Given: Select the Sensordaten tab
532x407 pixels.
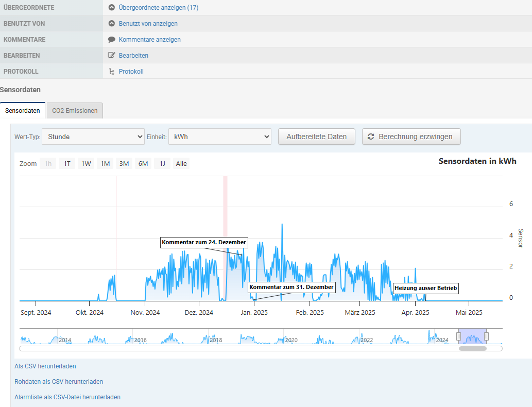Looking at the screenshot, I should [22, 110].
